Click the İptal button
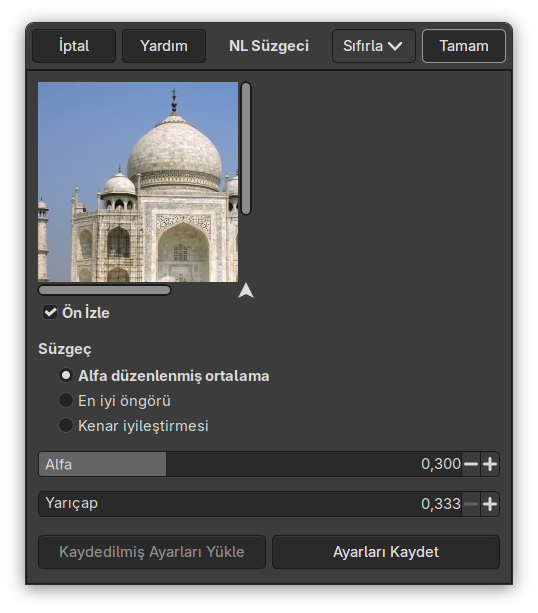 [74, 46]
